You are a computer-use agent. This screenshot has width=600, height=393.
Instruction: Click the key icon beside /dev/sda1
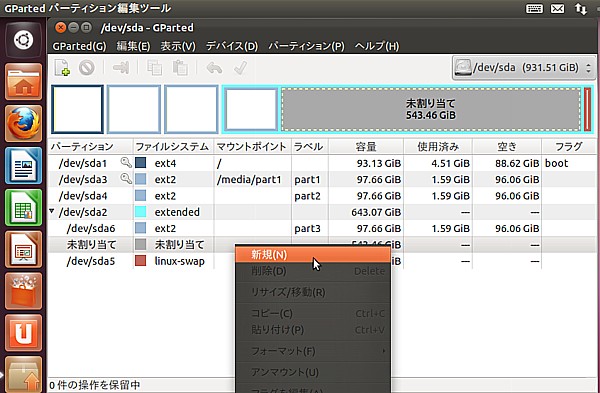(126, 162)
